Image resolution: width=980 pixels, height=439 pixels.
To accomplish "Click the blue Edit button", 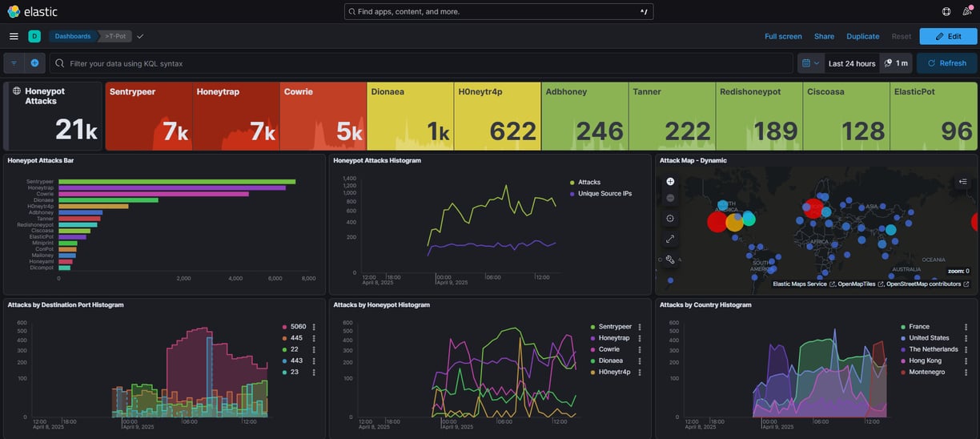I will (x=948, y=36).
